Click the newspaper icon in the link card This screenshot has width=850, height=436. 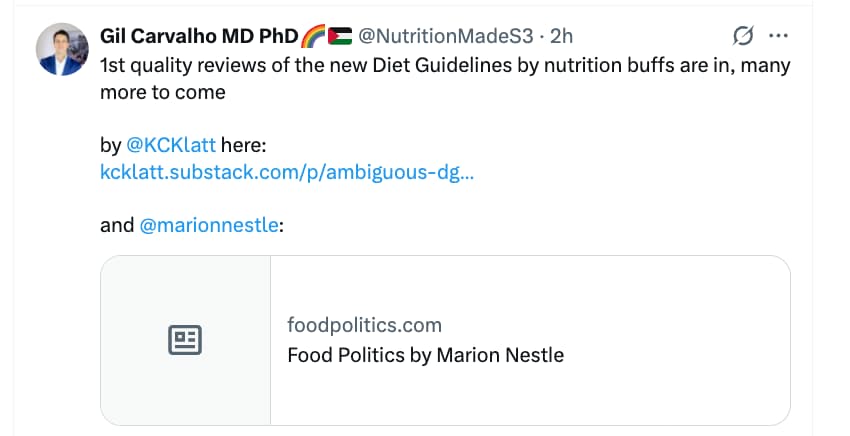[184, 341]
